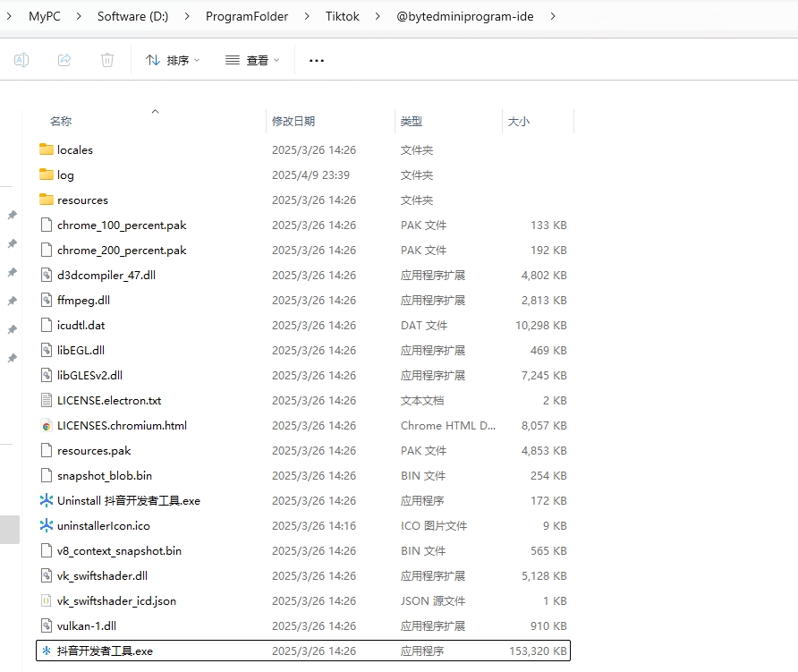Click Uninstall 抖音开发者工具.exe icon
This screenshot has height=672, width=798.
coord(47,500)
